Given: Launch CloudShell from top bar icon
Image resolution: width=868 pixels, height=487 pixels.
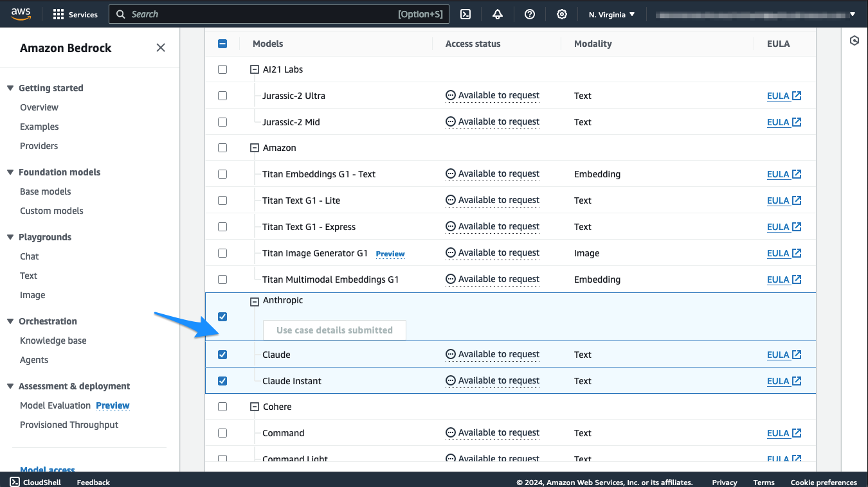Looking at the screenshot, I should [x=466, y=14].
